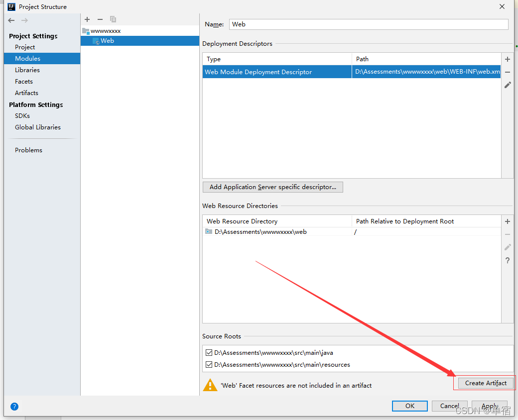Go back with the left arrow icon
Image resolution: width=518 pixels, height=420 pixels.
11,20
